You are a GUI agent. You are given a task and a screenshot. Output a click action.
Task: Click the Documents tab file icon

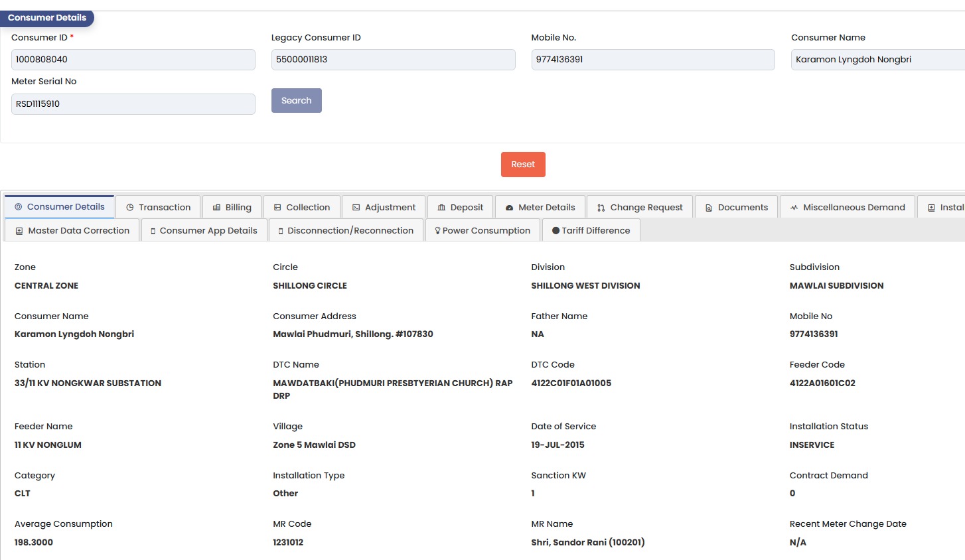point(709,208)
